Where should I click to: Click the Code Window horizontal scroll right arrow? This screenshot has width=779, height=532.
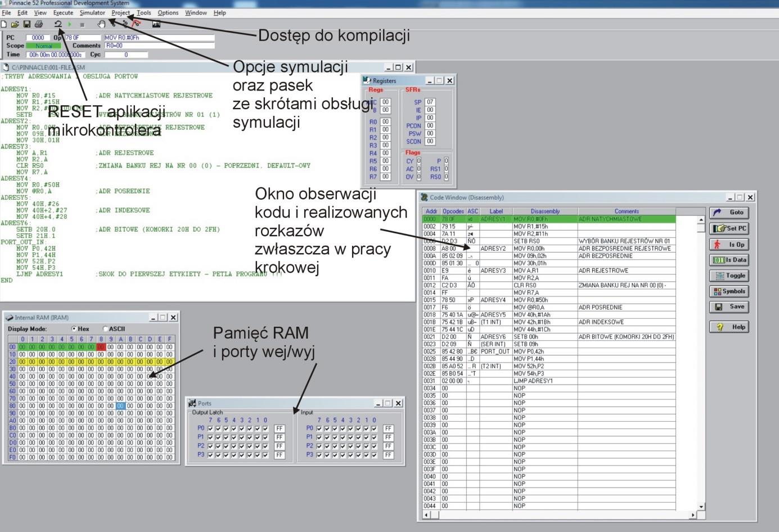[x=693, y=515]
